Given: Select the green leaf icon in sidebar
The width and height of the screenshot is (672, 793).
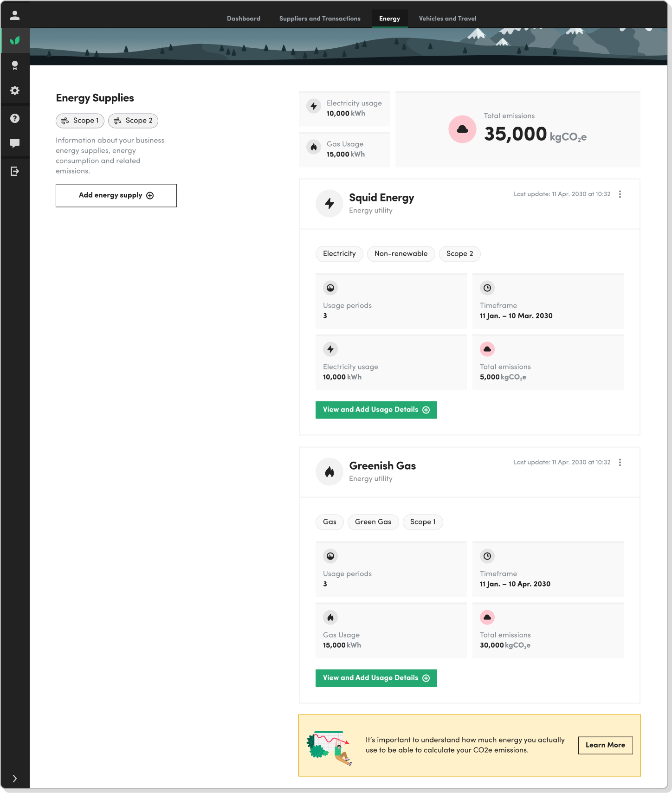Looking at the screenshot, I should [15, 40].
